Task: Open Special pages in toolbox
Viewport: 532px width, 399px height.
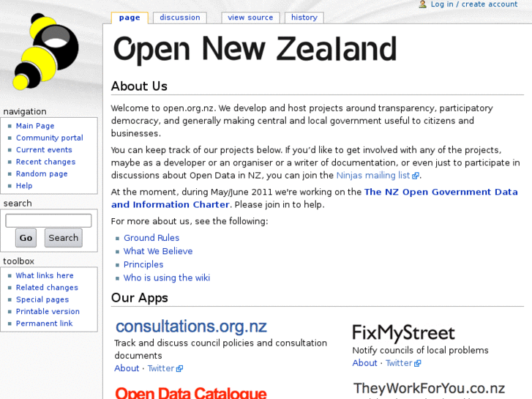Action: (x=42, y=299)
